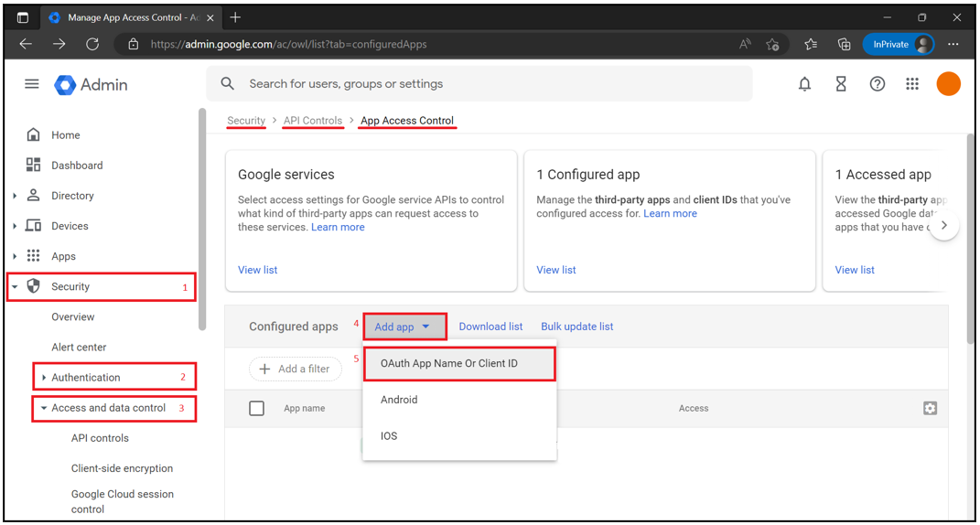Click the Security shield icon
The image size is (980, 525).
[x=33, y=286]
